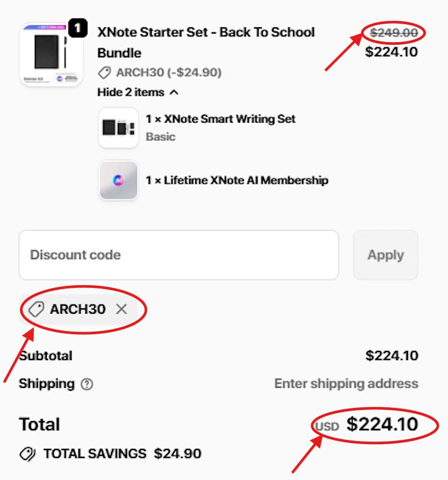Click the Enter shipping address text
Image resolution: width=448 pixels, height=480 pixels.
coord(346,384)
